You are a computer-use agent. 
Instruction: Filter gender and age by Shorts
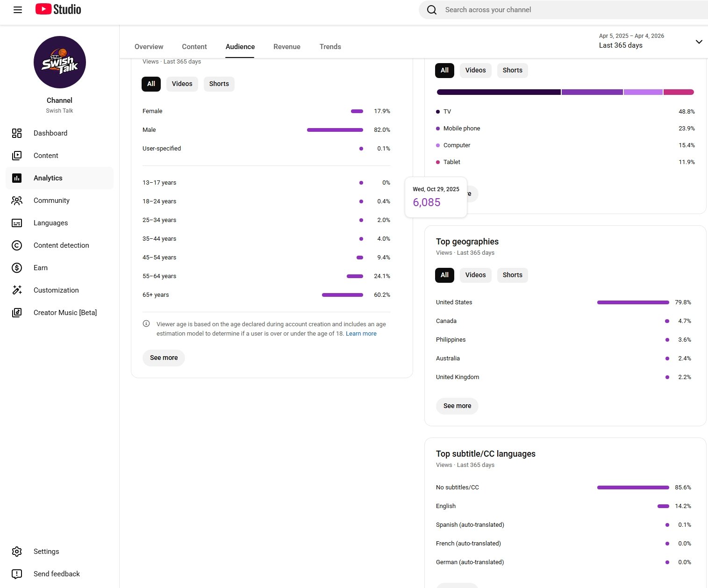[x=219, y=84]
